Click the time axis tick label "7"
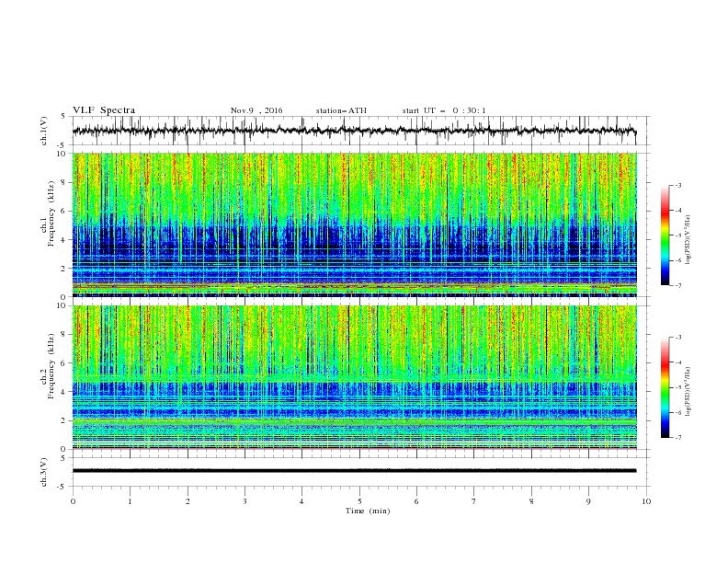This screenshot has width=728, height=563. 474,501
